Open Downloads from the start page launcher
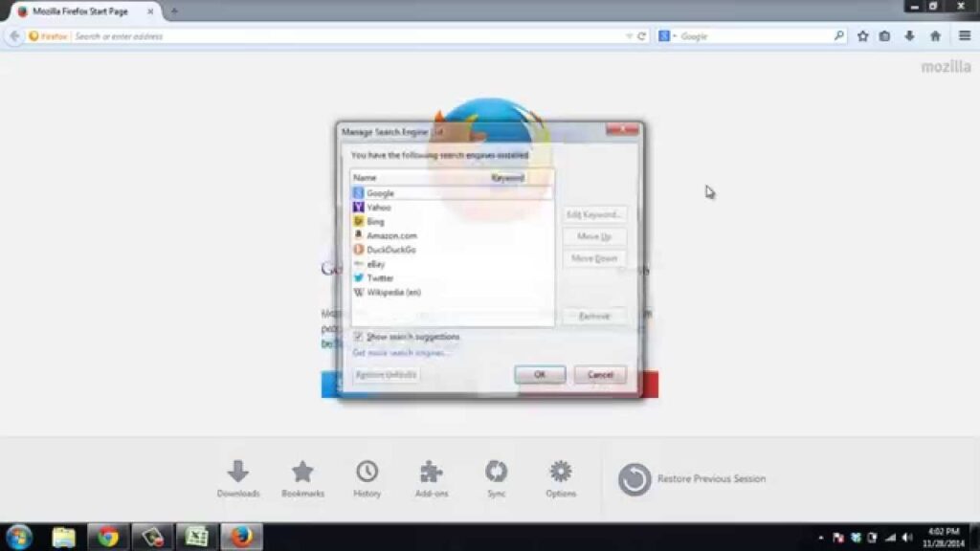980x551 pixels. click(x=238, y=478)
